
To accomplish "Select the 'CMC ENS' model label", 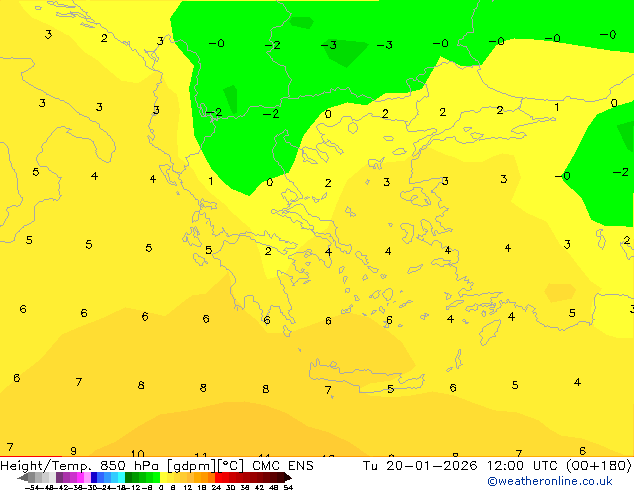I will tap(283, 466).
